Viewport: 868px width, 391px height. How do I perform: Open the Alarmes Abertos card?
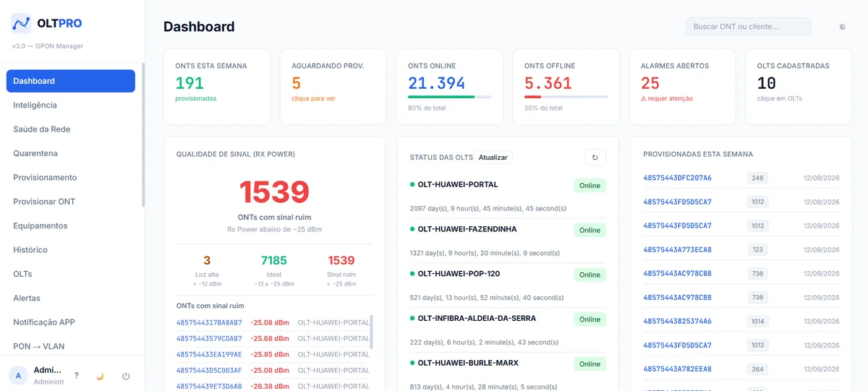pos(683,87)
